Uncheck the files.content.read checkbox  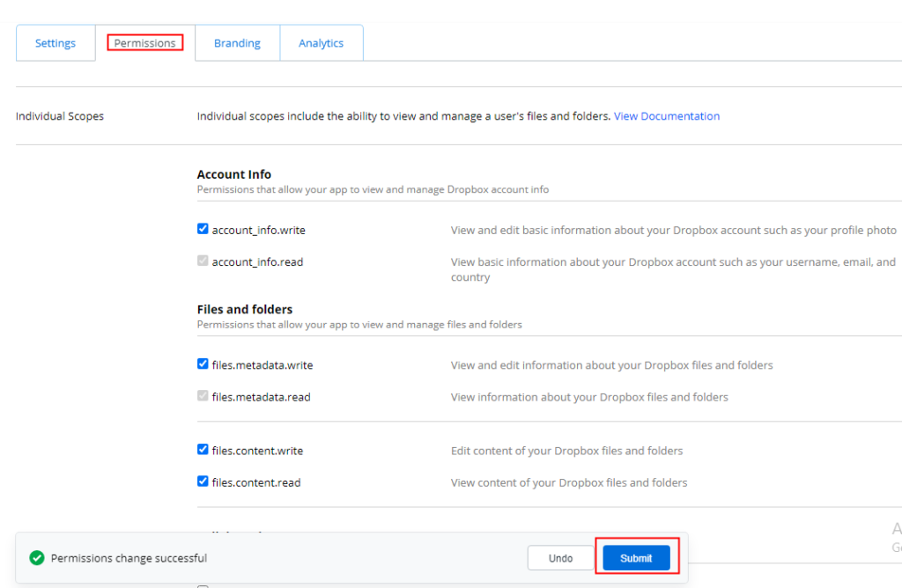click(x=203, y=481)
